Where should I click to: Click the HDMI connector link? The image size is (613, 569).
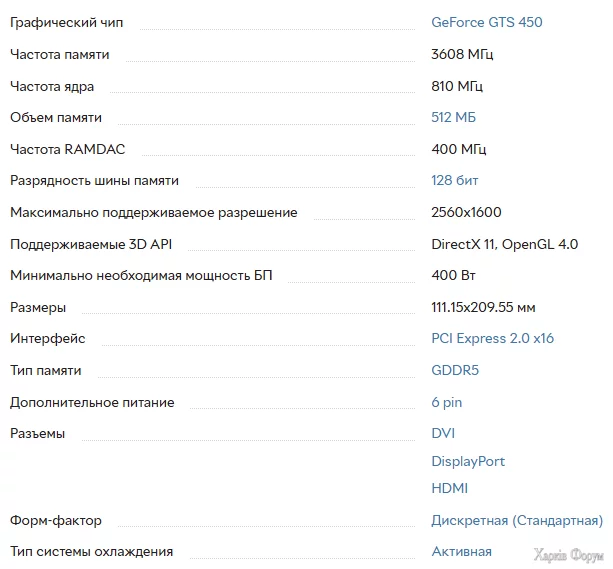[x=449, y=489]
